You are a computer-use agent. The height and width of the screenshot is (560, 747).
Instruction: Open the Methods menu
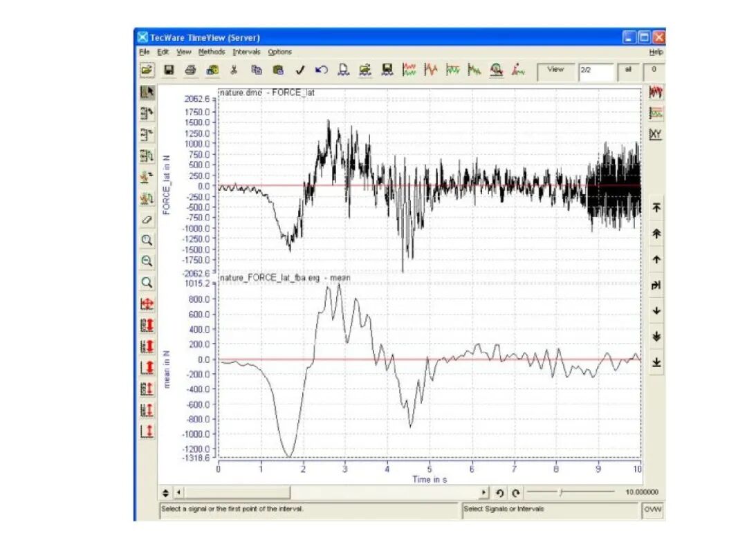tap(212, 52)
